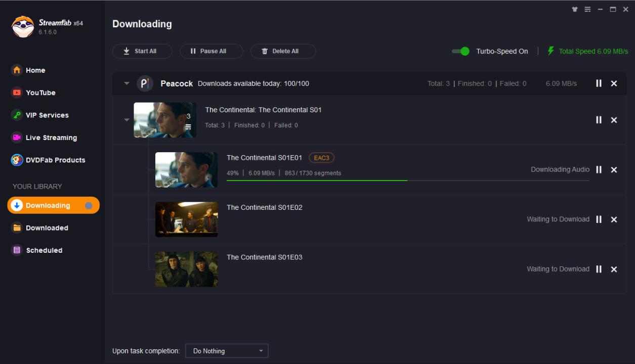Click the Delete All button

283,51
